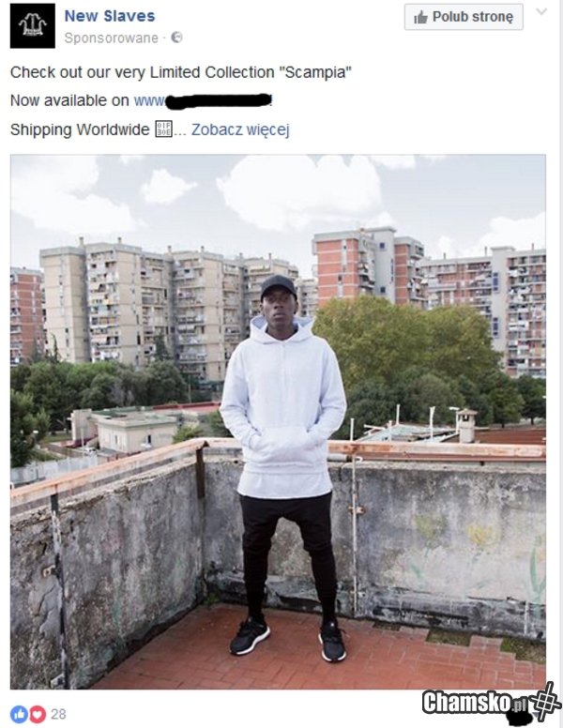This screenshot has height=728, width=563.
Task: Click the public globe audience icon
Action: (176, 38)
